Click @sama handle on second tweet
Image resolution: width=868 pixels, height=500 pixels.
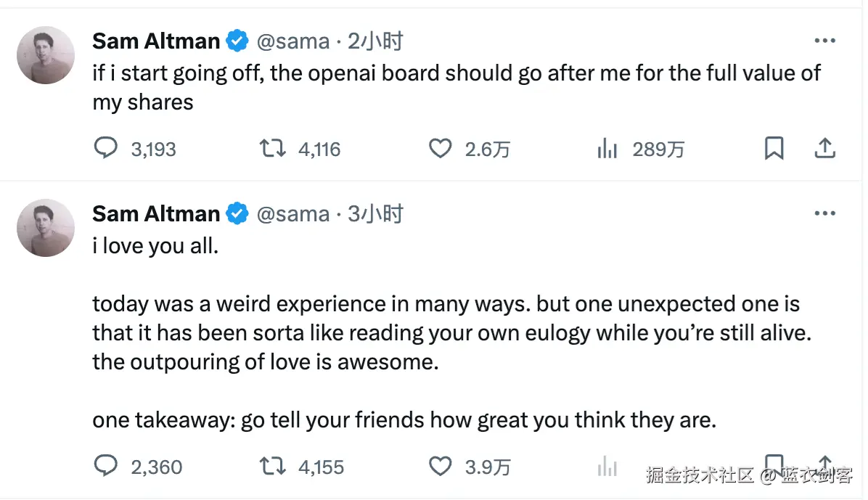293,214
